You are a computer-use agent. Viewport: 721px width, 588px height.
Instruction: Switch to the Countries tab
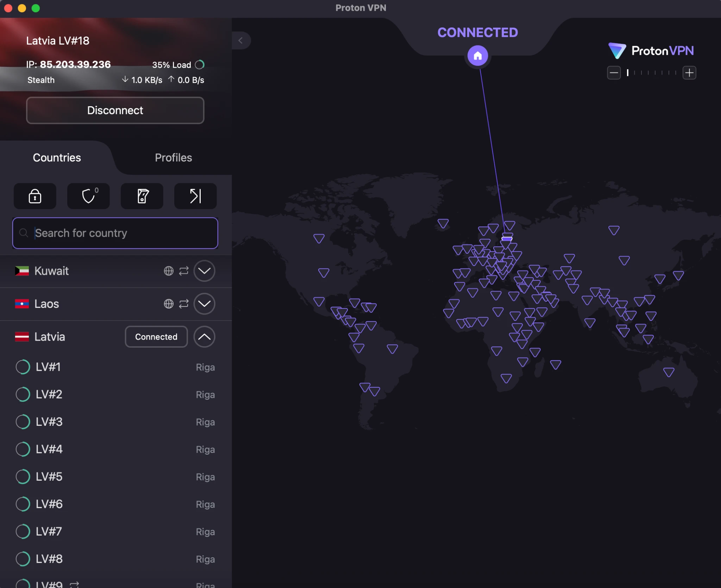pos(57,158)
